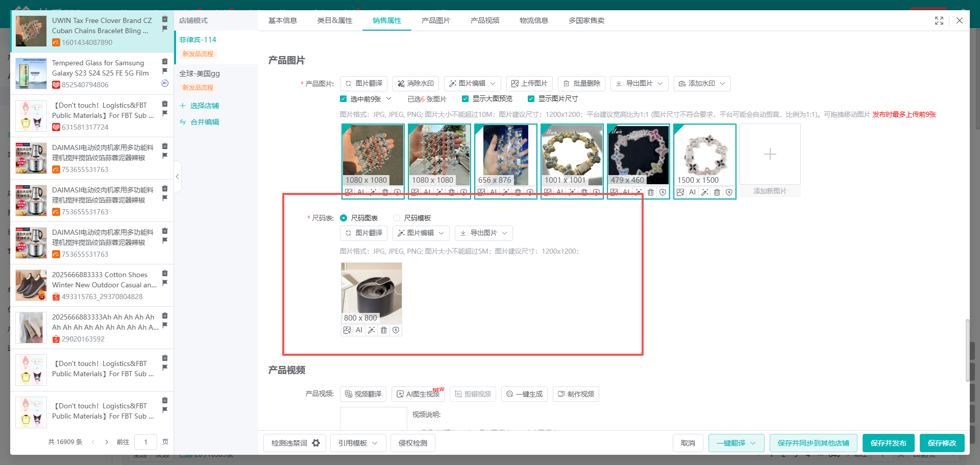Open magic-wand edit for 1500 x 1500 image

click(704, 192)
